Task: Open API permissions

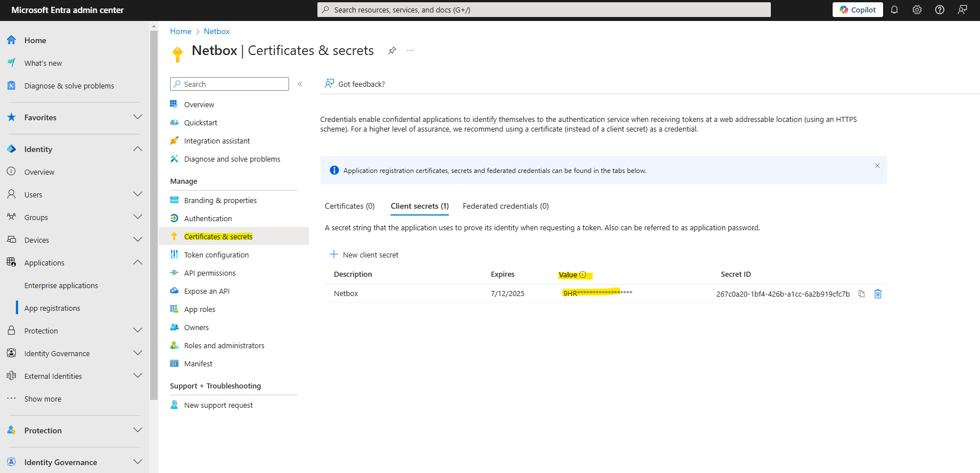Action: [210, 273]
